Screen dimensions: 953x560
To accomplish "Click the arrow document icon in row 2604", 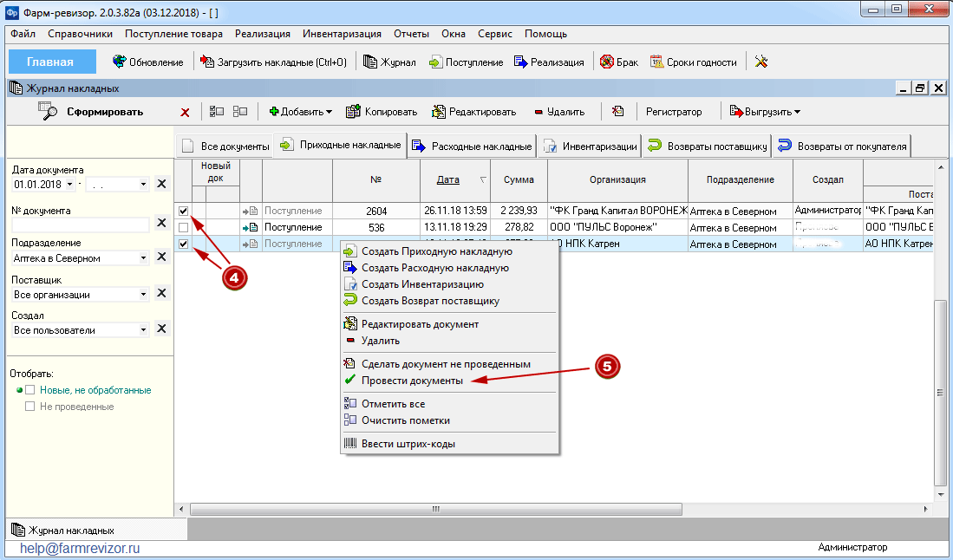I will [x=251, y=211].
